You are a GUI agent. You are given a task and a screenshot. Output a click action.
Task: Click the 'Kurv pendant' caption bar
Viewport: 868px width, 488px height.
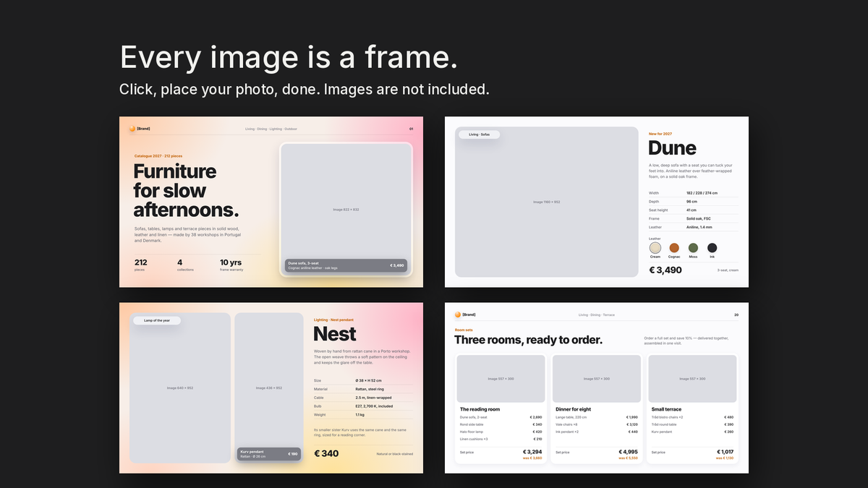pyautogui.click(x=268, y=454)
